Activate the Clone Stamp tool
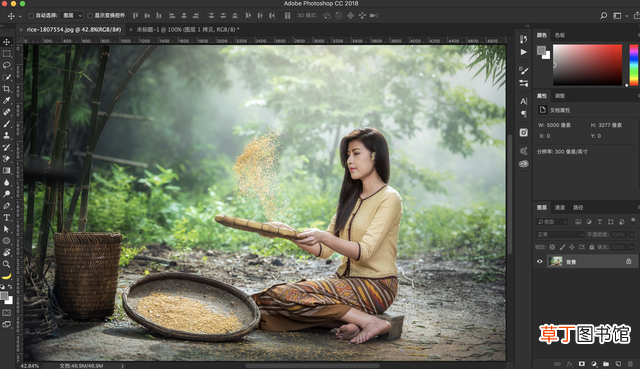This screenshot has width=640, height=369. click(7, 135)
